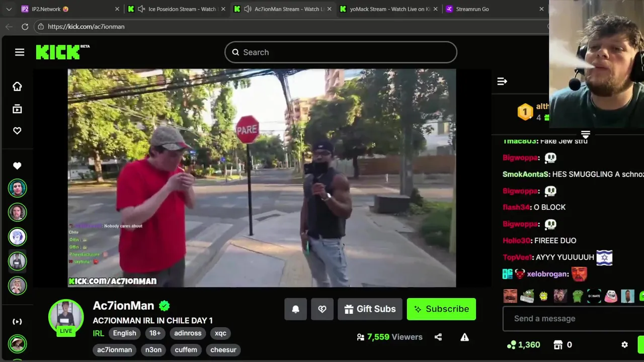Unmute the Ice Poseidon tab speaker icon
644x362 pixels.
coord(141,9)
